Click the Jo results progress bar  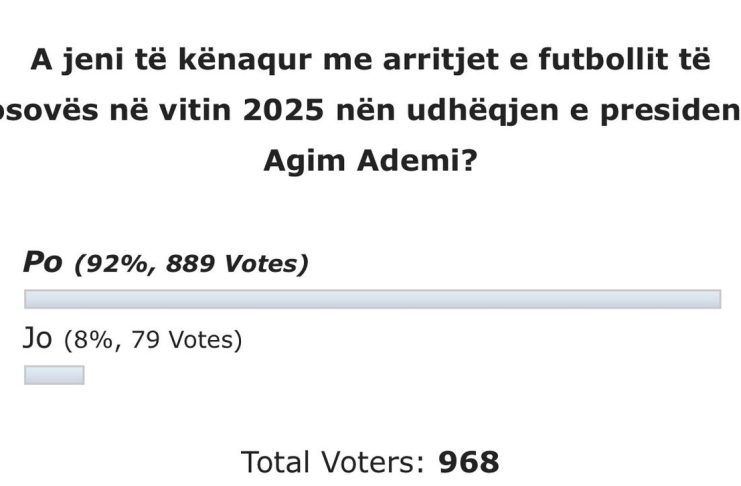click(x=54, y=375)
